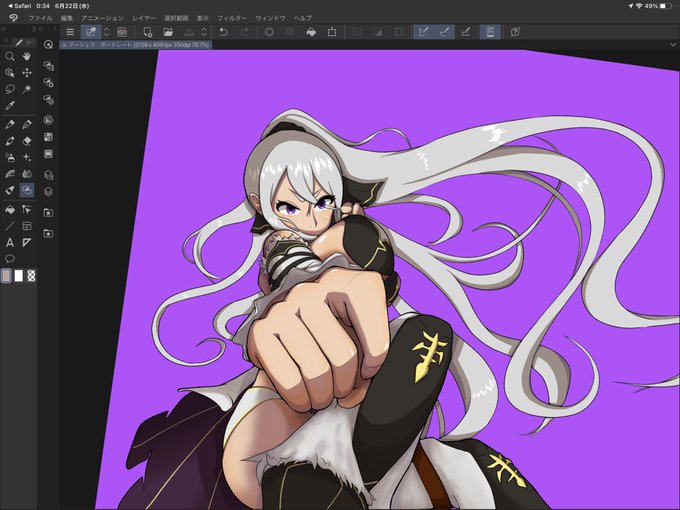Select the straight line Figure tool
Screen dimensions: 680x510
point(10,226)
